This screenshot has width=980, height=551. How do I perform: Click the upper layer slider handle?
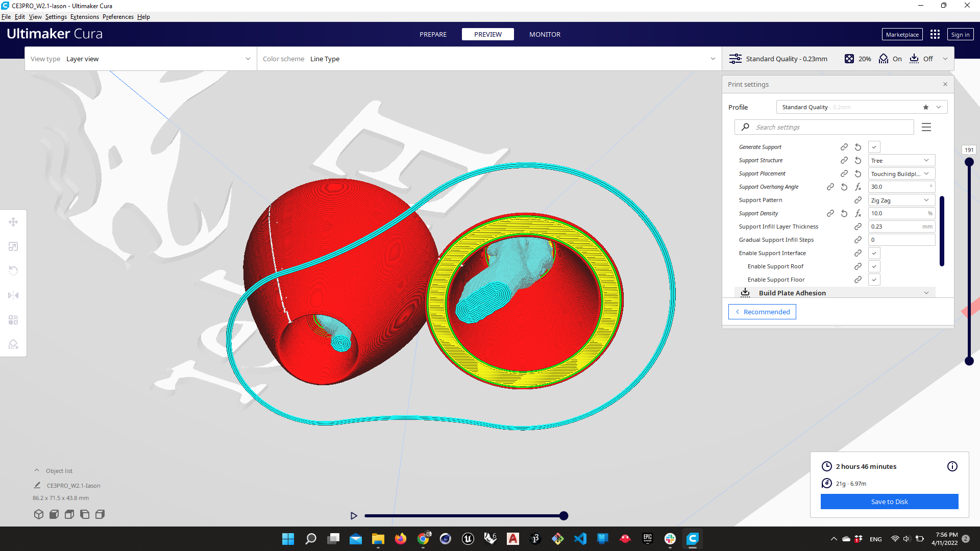[969, 162]
